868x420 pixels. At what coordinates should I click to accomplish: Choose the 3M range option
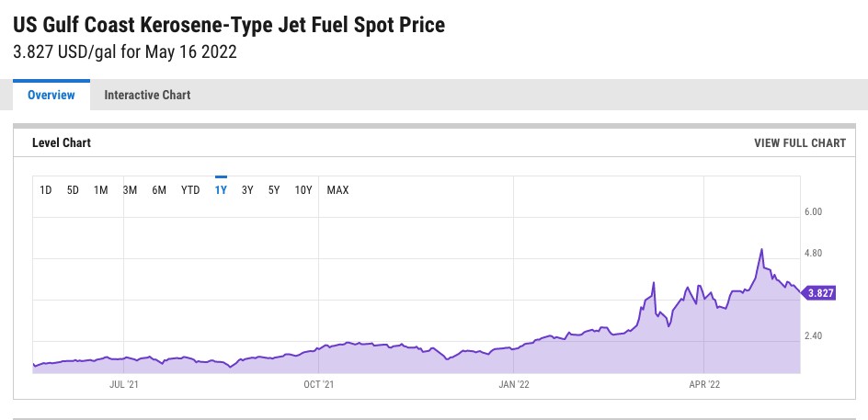(130, 190)
